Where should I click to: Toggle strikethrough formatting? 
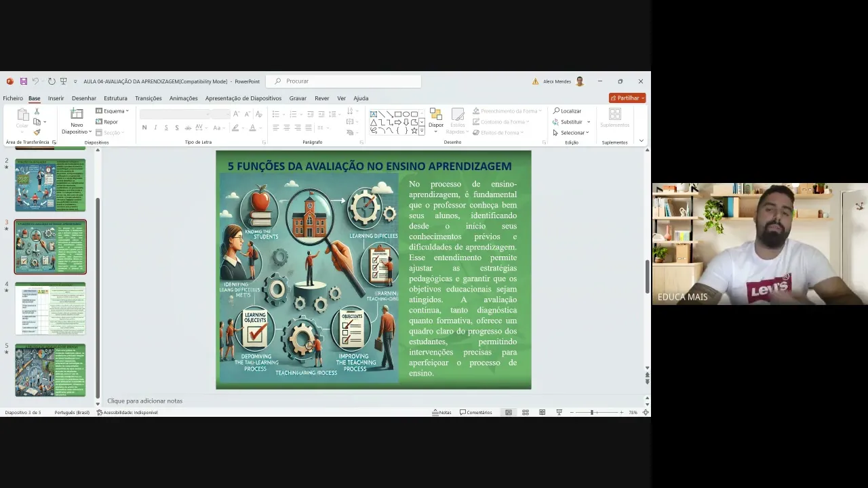[x=188, y=127]
